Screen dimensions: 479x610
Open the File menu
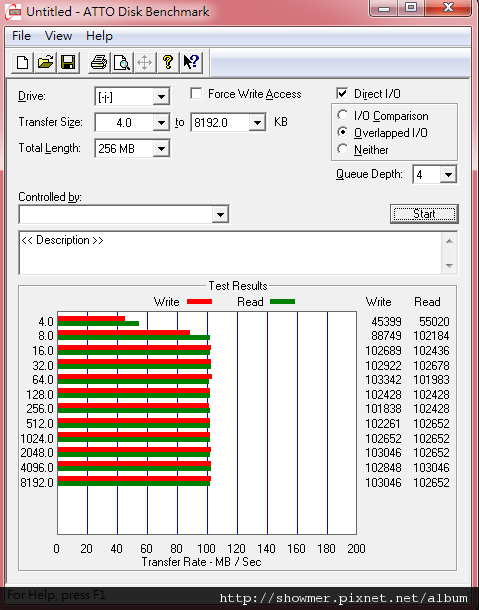21,36
